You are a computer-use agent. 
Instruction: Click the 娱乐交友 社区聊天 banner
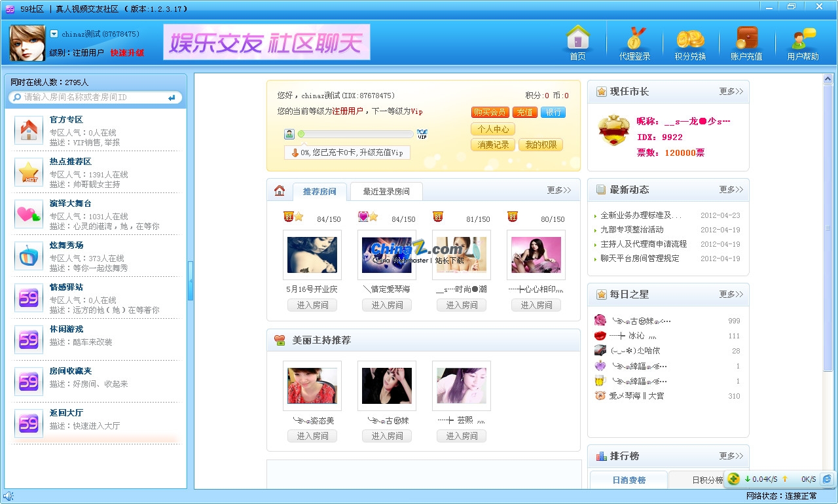click(266, 43)
